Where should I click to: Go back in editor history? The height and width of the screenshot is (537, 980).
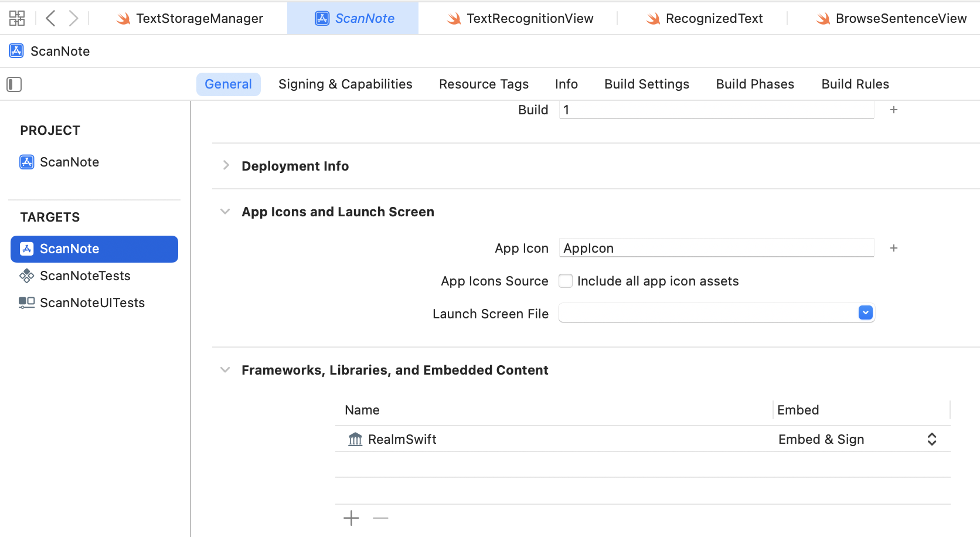50,18
